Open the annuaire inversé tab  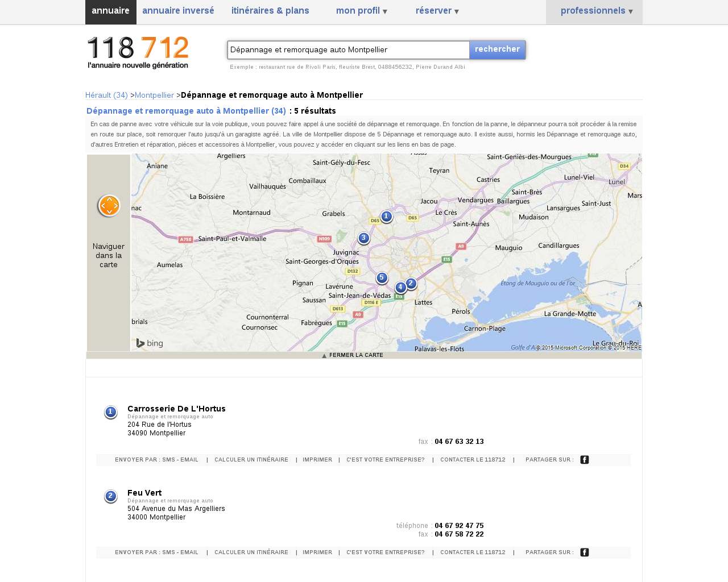178,11
